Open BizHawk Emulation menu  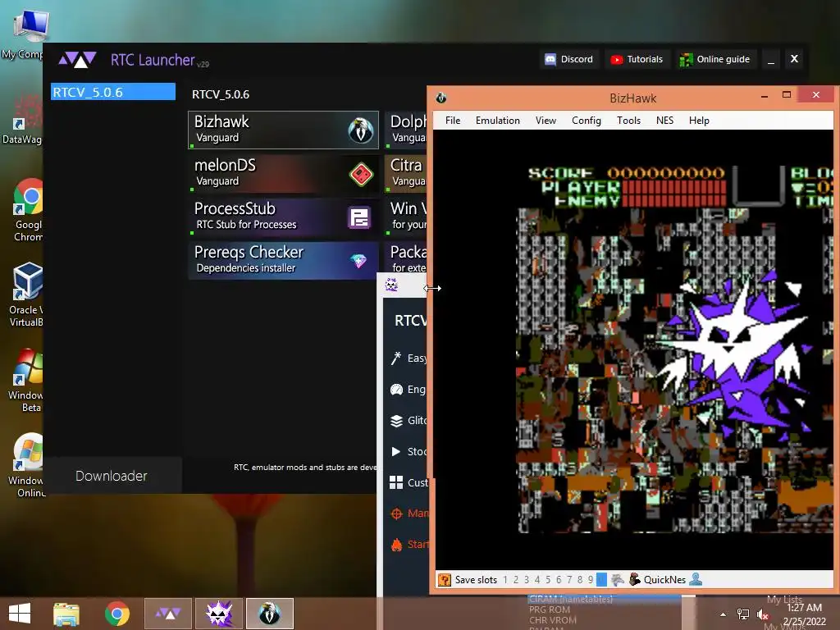pos(498,121)
